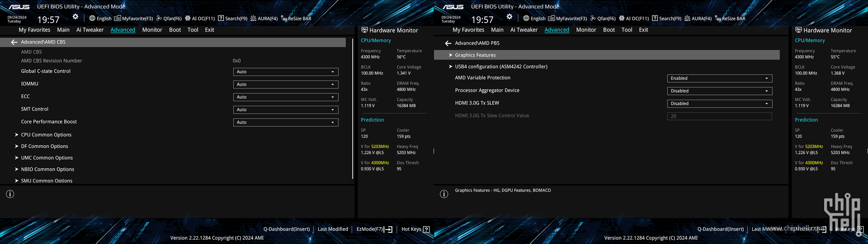The image size is (868, 244).
Task: Click HDMI 3.0G Tx Slew Control Value field
Action: coord(720,116)
